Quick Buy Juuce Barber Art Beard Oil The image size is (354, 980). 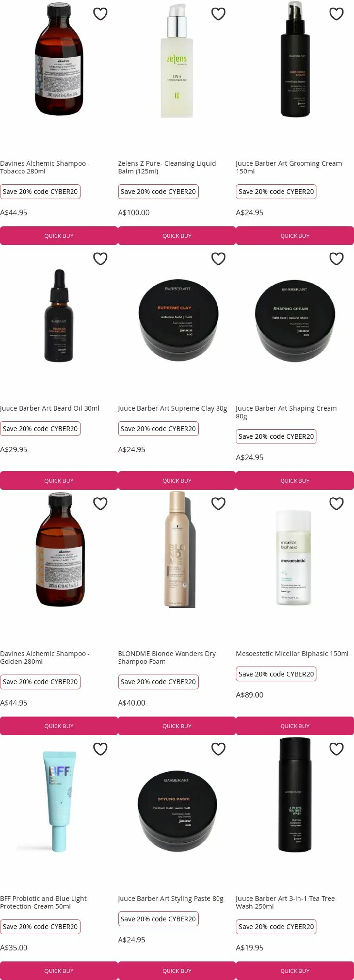(59, 481)
